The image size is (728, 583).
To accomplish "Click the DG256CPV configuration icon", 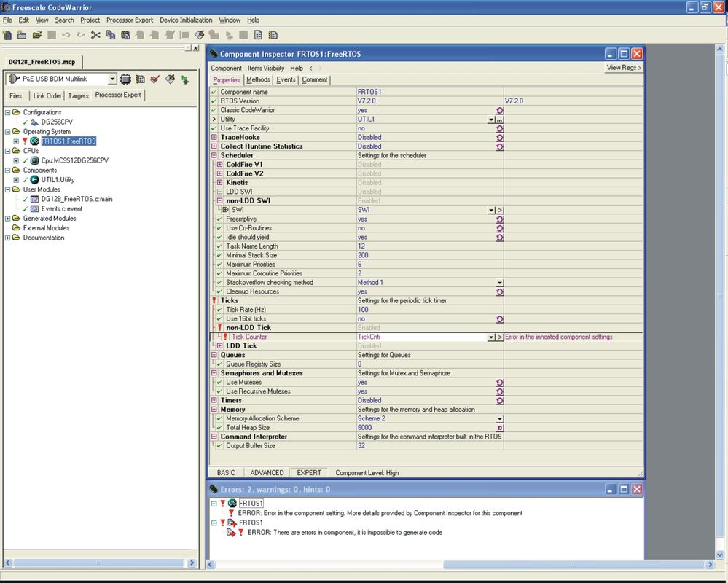I will pos(34,122).
